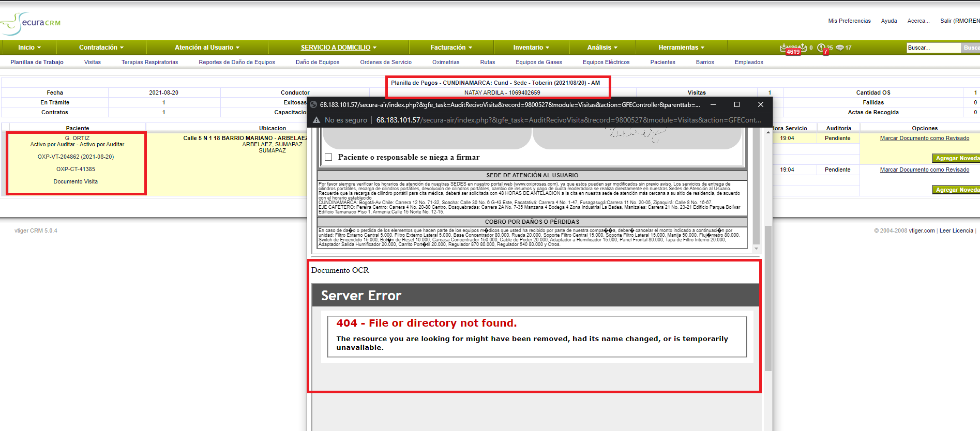This screenshot has height=431, width=980.
Task: Open the Daño de Equipos submenu item
Action: pos(318,62)
